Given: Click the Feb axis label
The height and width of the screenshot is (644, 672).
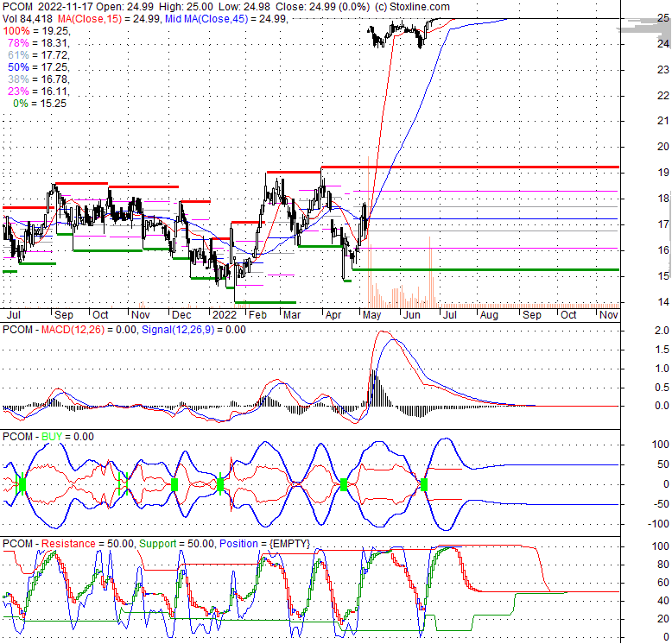Looking at the screenshot, I should [257, 315].
